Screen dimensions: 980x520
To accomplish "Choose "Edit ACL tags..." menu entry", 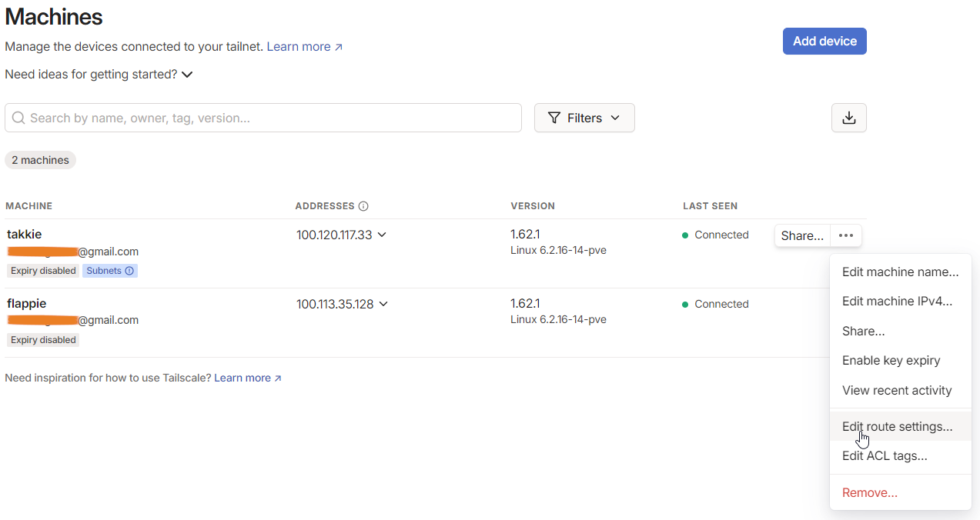I will pyautogui.click(x=901, y=455).
